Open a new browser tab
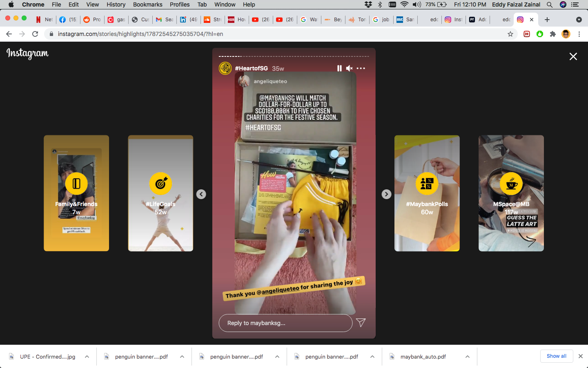 (x=547, y=19)
